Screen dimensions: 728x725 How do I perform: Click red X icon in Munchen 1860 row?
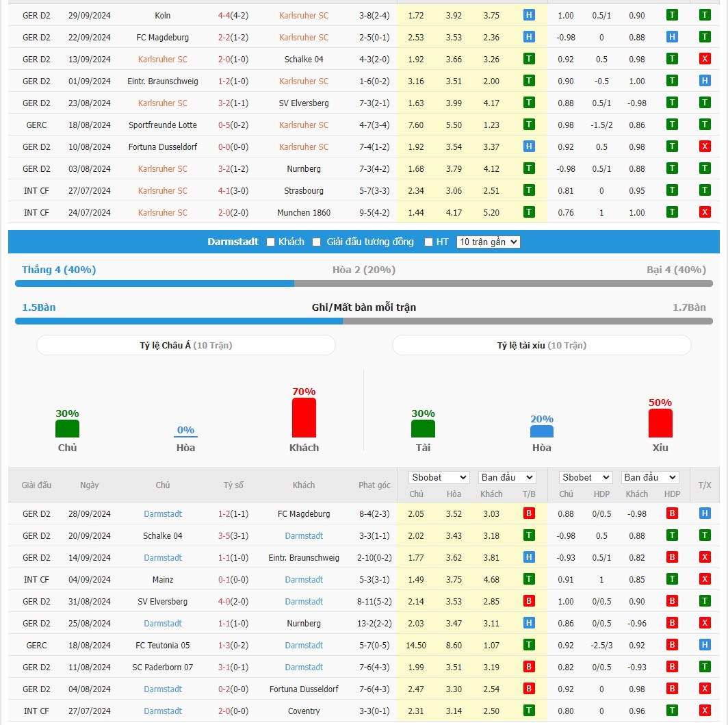click(x=705, y=212)
